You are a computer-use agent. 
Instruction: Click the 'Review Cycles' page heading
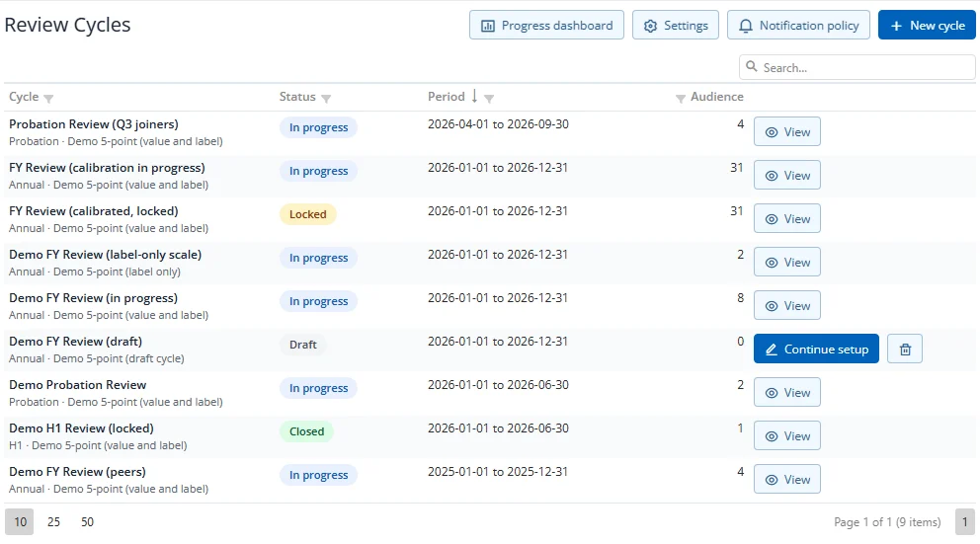click(67, 25)
